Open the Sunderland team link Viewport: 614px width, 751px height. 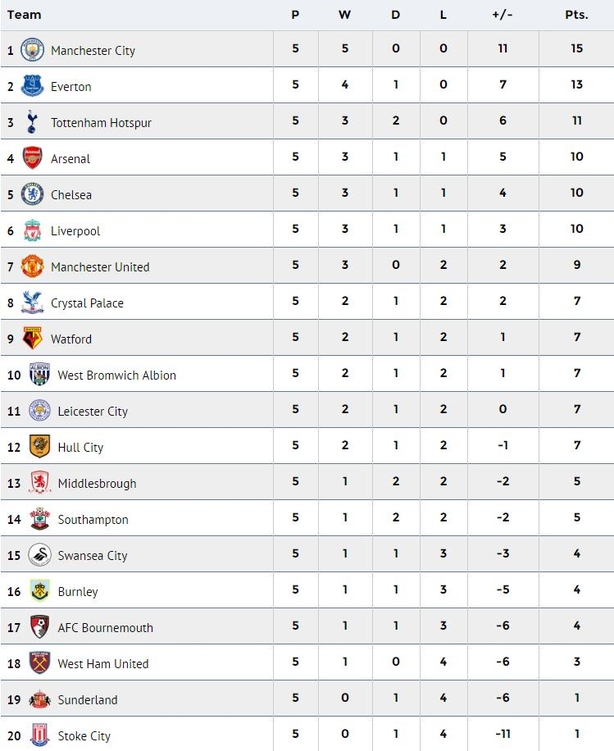click(88, 699)
